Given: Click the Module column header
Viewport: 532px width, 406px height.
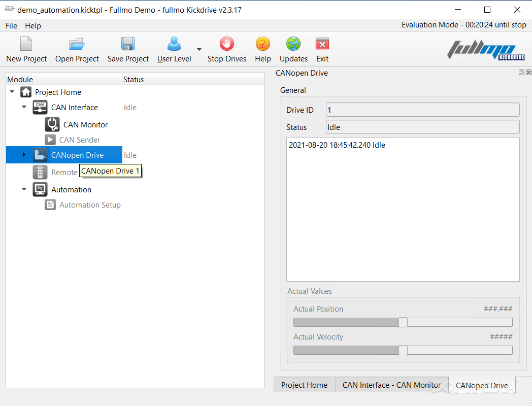Looking at the screenshot, I should tap(64, 79).
